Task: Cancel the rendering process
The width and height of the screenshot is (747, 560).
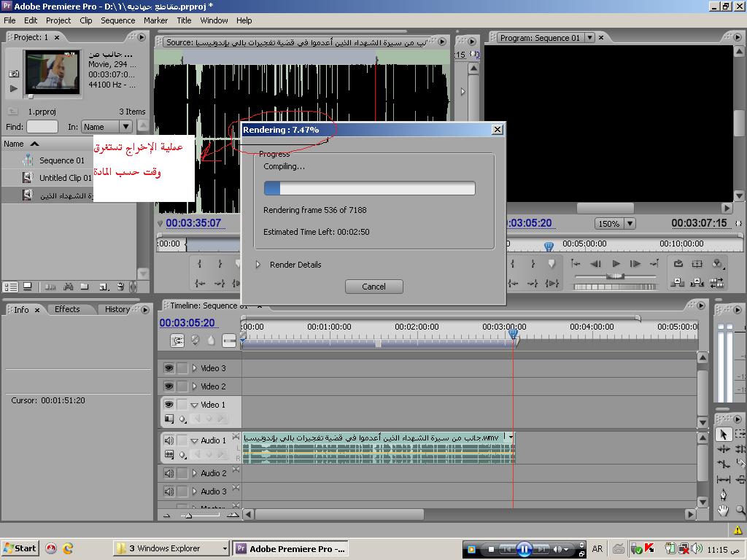Action: coord(373,287)
